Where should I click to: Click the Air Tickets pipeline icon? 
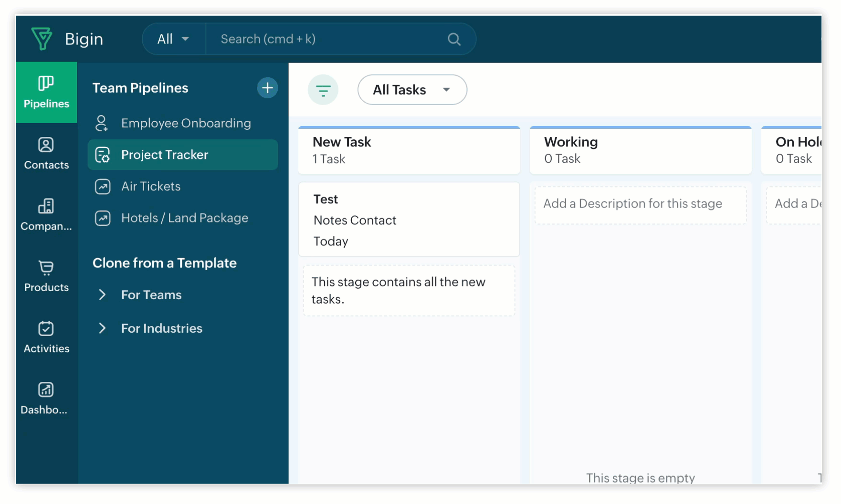click(103, 187)
